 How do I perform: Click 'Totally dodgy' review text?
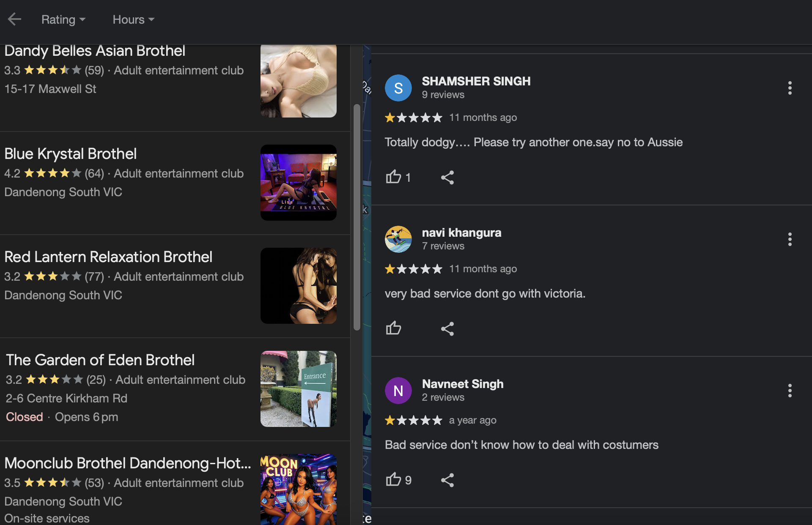pyautogui.click(x=533, y=142)
